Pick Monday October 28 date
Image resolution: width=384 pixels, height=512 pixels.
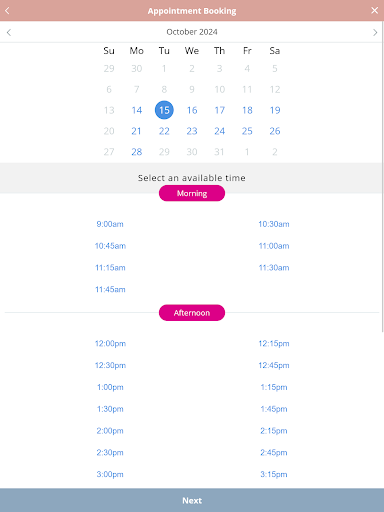coord(137,152)
